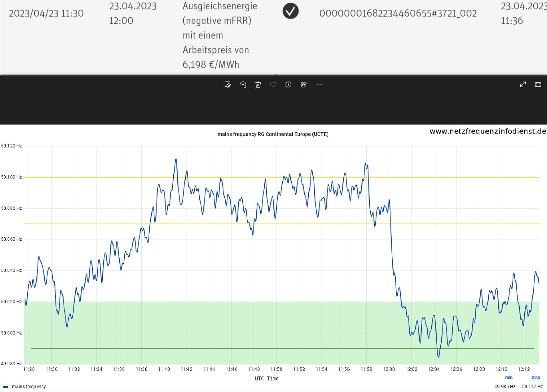Screen dimensions: 547x392
Task: Show file info panel
Action: pyautogui.click(x=288, y=85)
